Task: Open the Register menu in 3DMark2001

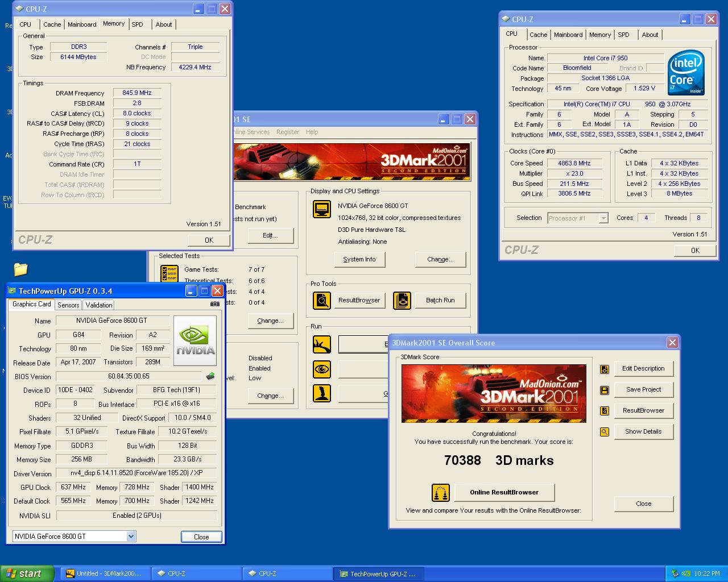Action: 288,132
